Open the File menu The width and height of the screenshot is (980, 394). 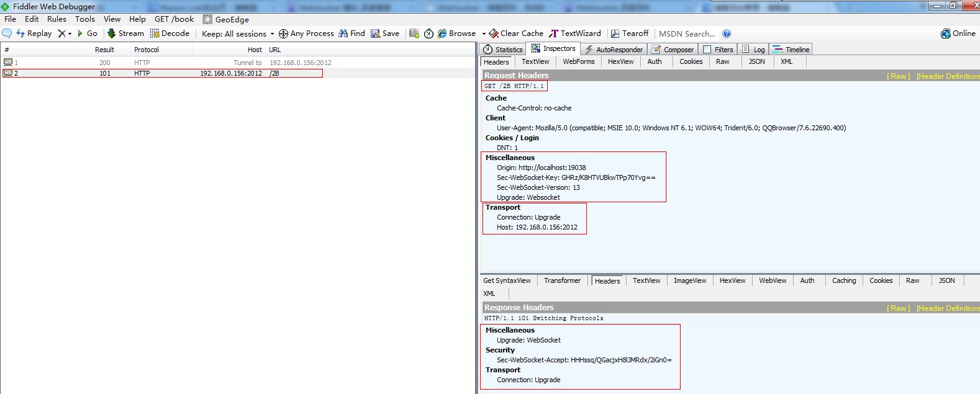coord(11,19)
